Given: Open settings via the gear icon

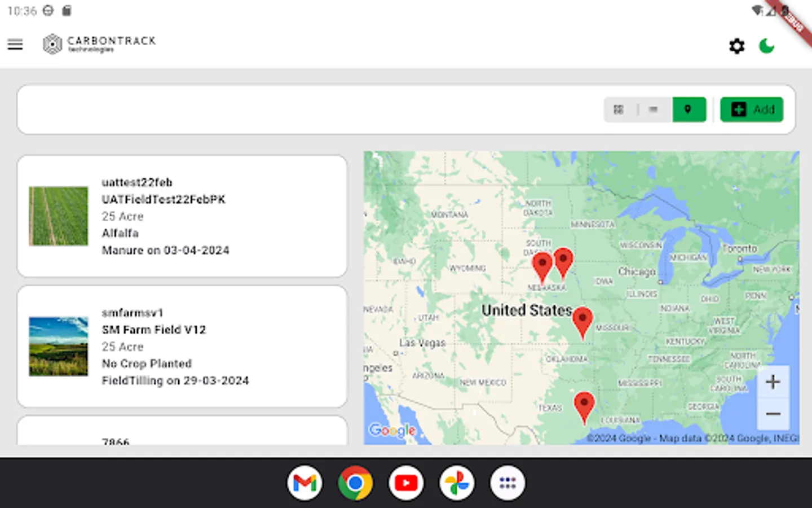Looking at the screenshot, I should 736,46.
